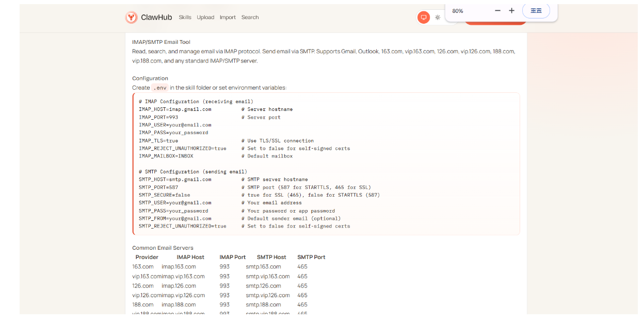Click the smtp.188.com table cell
This screenshot has height=323, width=644.
tap(263, 305)
